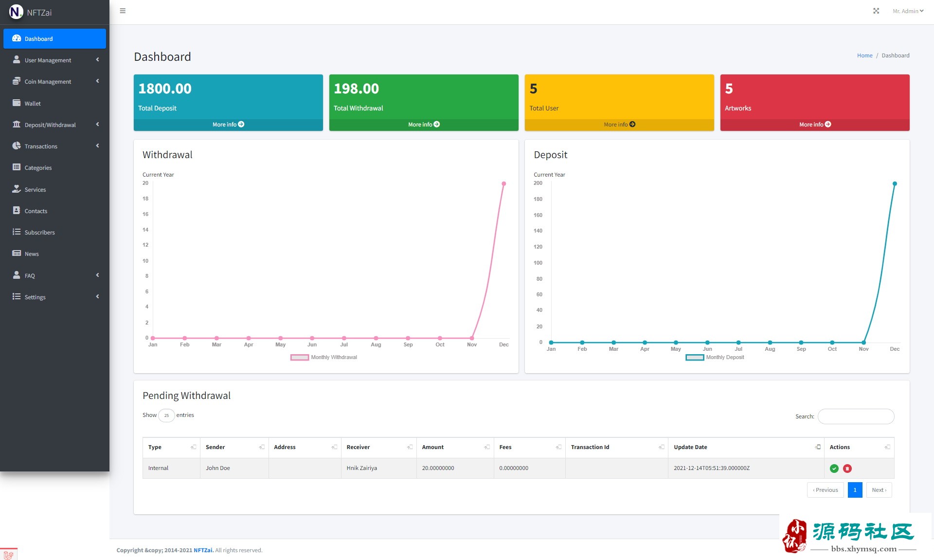Click December data point on Deposit chart

(x=894, y=184)
